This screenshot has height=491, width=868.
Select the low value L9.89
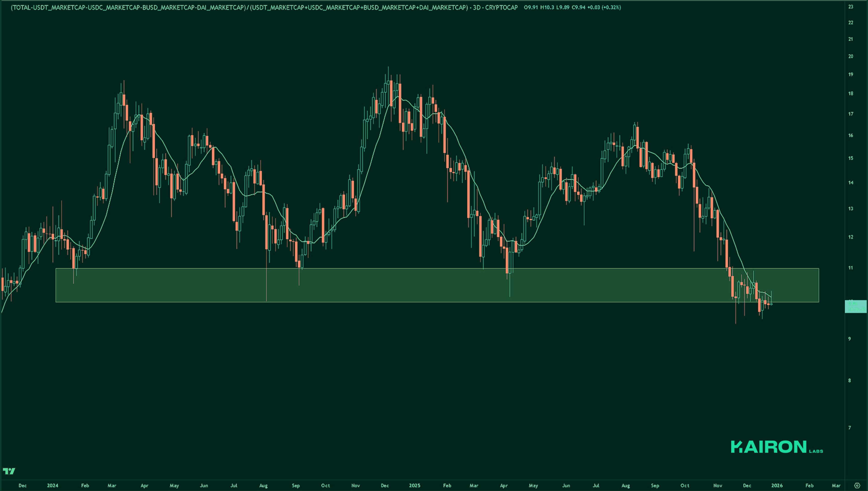pos(563,7)
